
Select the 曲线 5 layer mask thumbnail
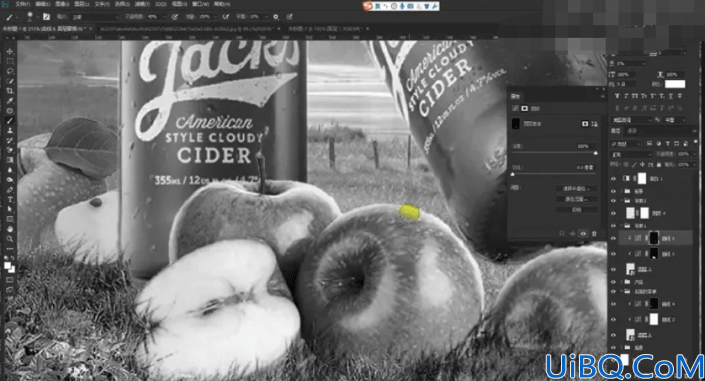[x=654, y=254]
